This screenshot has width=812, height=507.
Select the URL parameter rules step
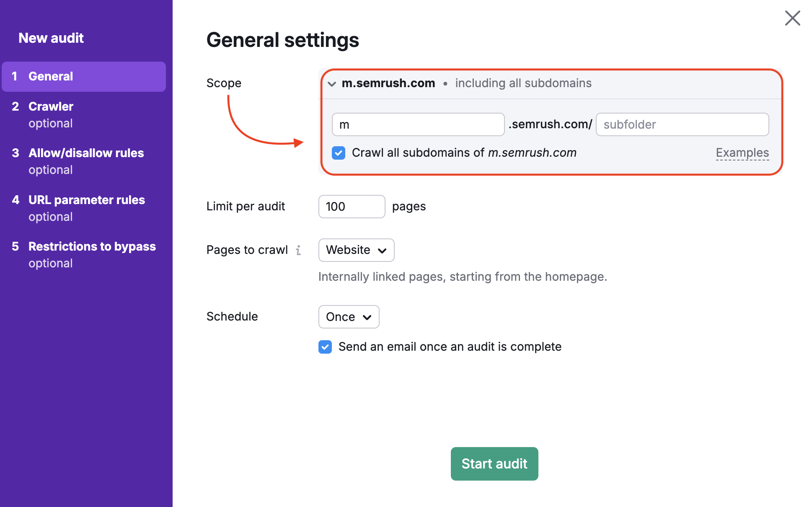pos(86,200)
